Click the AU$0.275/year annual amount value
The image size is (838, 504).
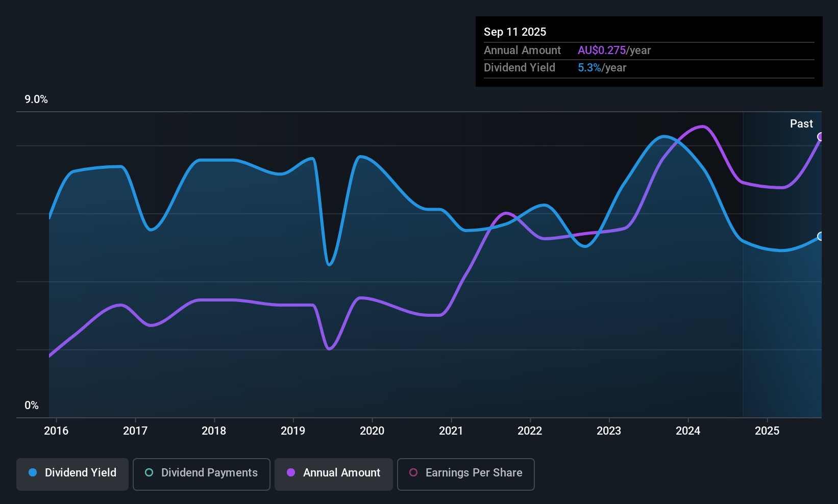coord(614,51)
